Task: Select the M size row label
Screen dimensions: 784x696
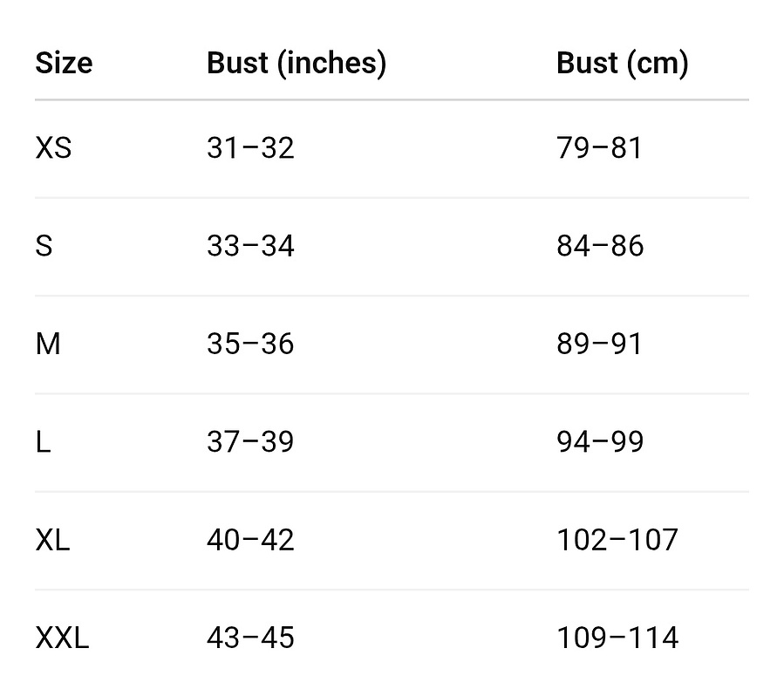Action: (x=48, y=344)
